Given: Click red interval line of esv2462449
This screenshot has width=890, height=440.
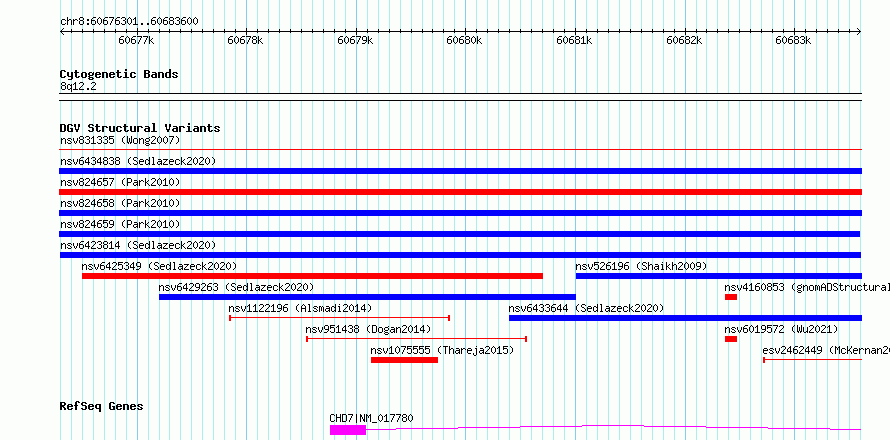Looking at the screenshot, I should (812, 360).
